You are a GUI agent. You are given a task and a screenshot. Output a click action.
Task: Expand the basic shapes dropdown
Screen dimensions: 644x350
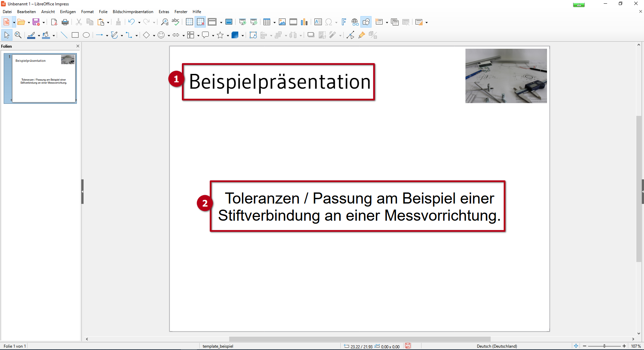tap(154, 36)
